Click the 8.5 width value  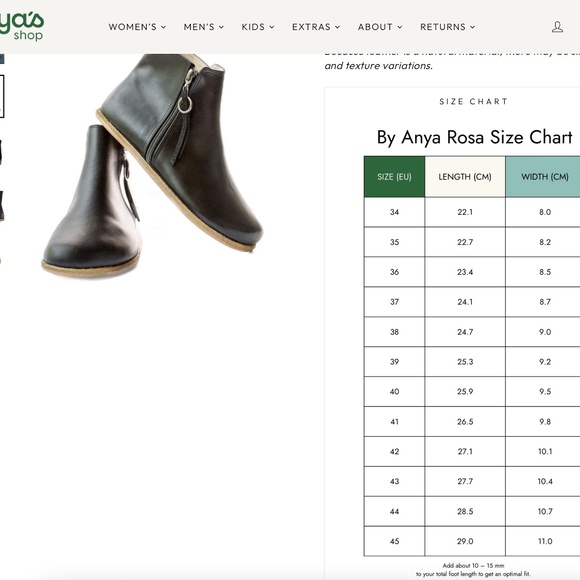545,272
